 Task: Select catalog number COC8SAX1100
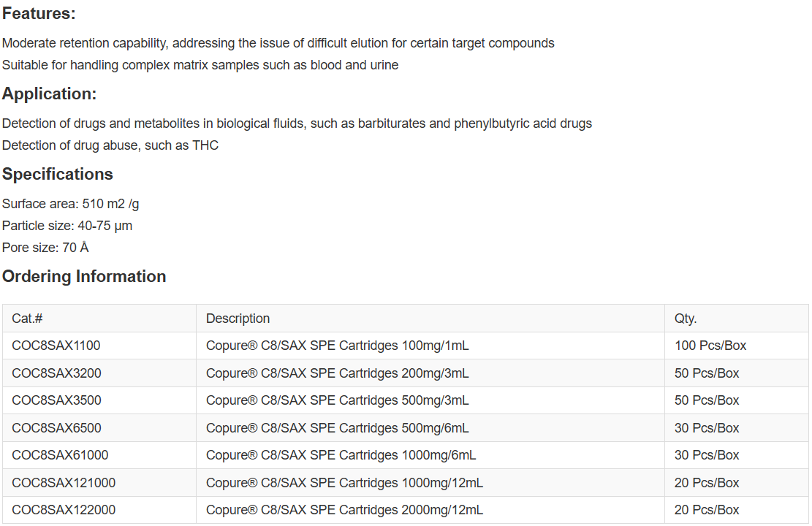(56, 346)
